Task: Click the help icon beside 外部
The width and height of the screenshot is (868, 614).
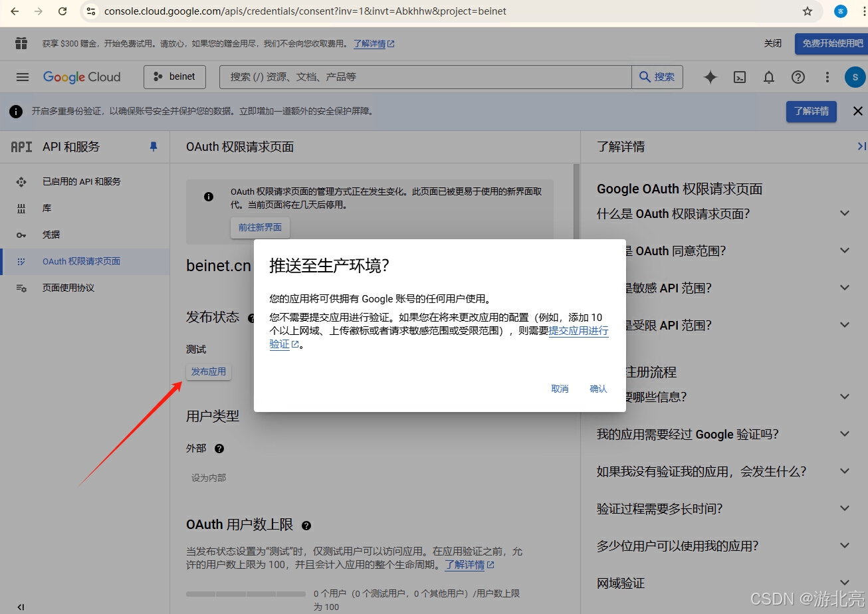Action: tap(219, 449)
